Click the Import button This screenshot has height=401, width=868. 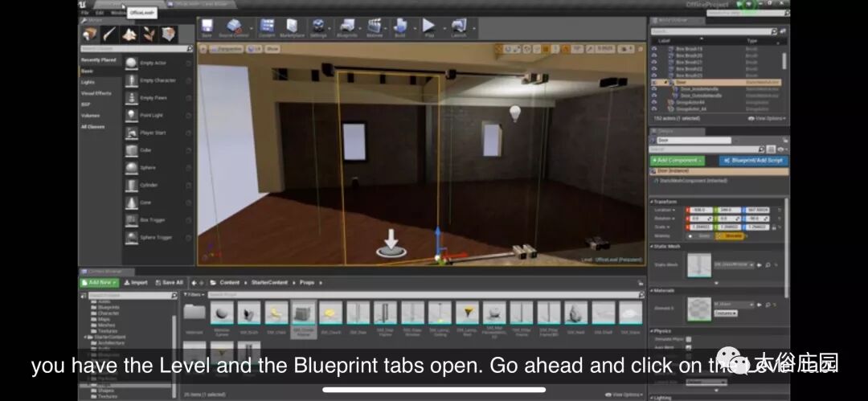coord(136,283)
